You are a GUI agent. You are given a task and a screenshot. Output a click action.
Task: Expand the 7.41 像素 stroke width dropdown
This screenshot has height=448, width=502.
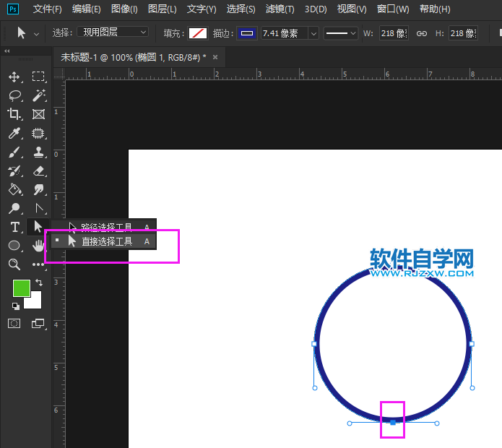pyautogui.click(x=313, y=33)
